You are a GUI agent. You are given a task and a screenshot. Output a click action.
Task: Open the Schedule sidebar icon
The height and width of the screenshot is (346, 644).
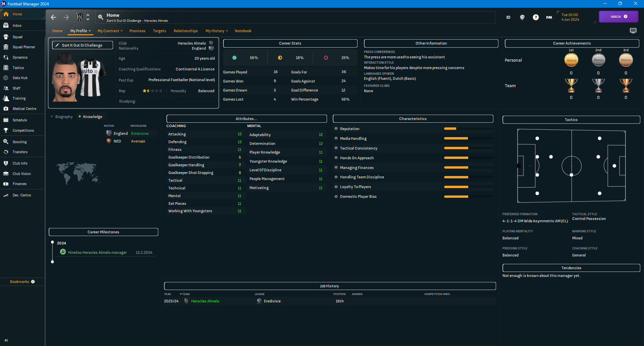[6, 120]
